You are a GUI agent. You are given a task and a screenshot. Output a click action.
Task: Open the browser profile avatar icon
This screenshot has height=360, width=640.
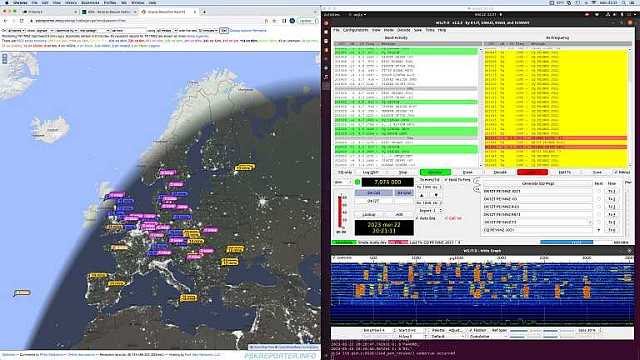coord(293,20)
